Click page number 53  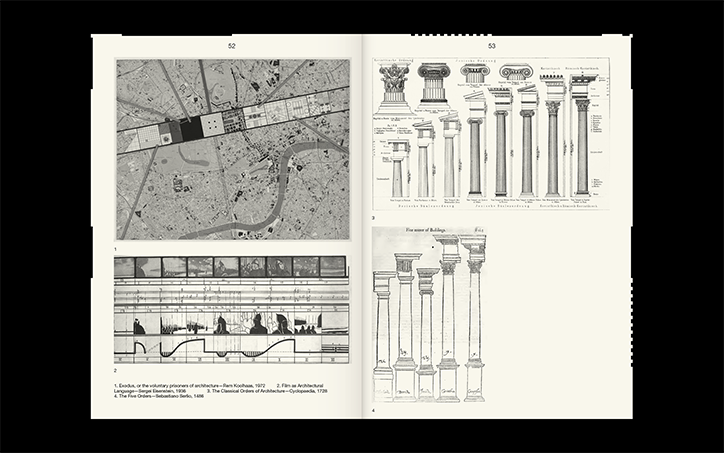tap(492, 46)
